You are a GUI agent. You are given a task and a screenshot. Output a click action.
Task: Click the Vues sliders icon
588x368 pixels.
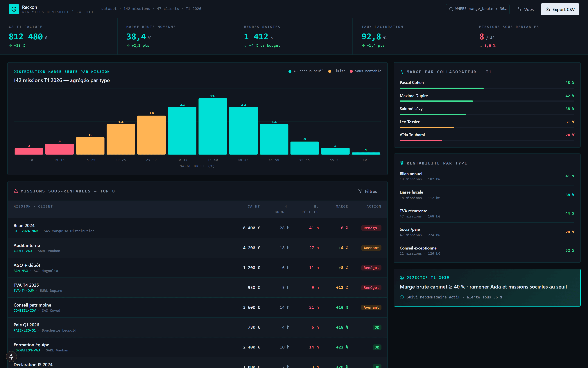pos(519,9)
